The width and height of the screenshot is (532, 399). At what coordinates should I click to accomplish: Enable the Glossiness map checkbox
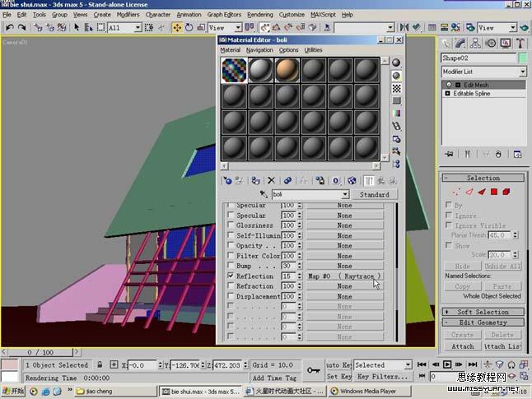click(231, 225)
